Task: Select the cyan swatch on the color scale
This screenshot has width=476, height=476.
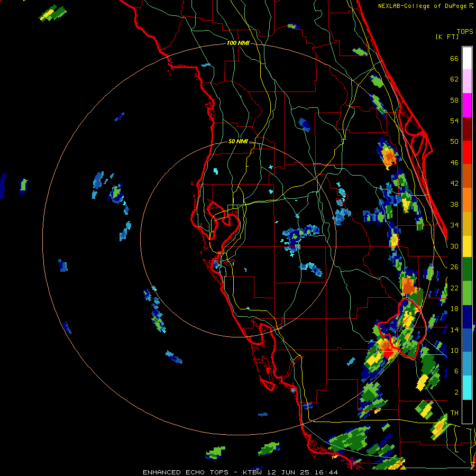Action: tap(467, 388)
